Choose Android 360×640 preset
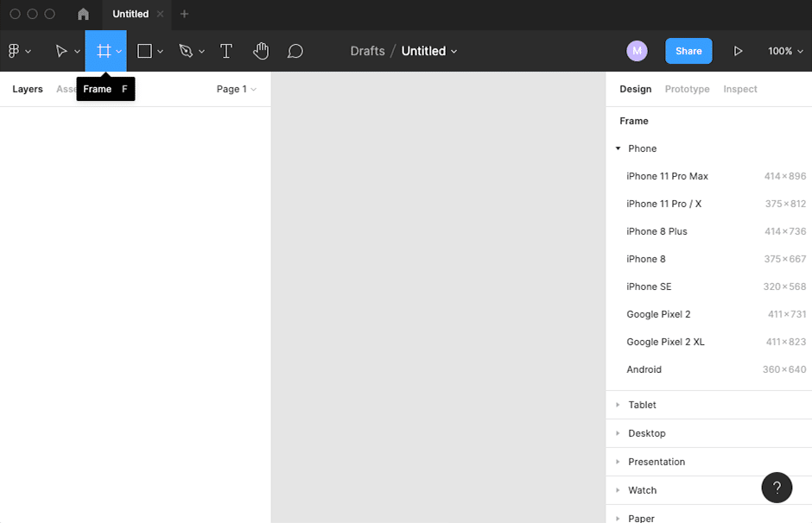This screenshot has height=523, width=812. coord(709,369)
